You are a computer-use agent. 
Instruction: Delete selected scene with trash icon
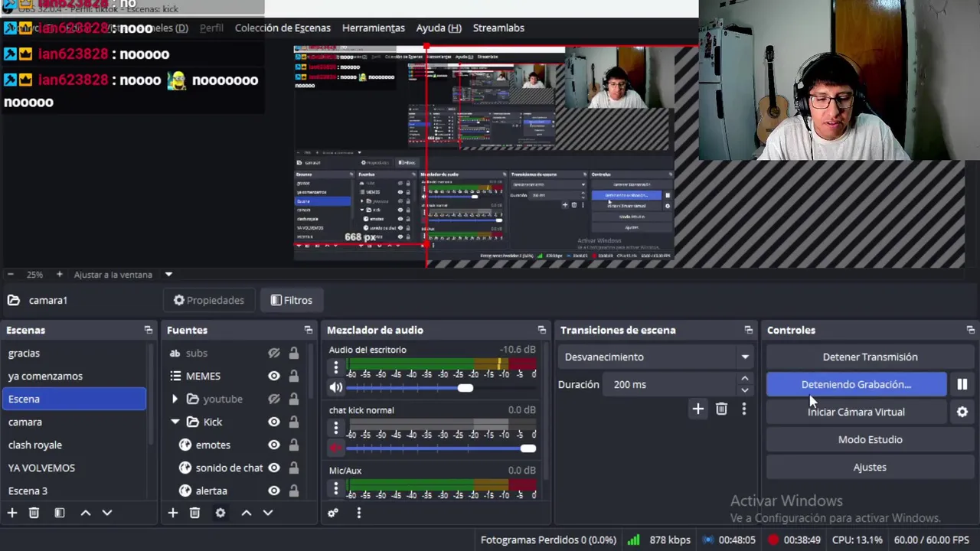[34, 513]
